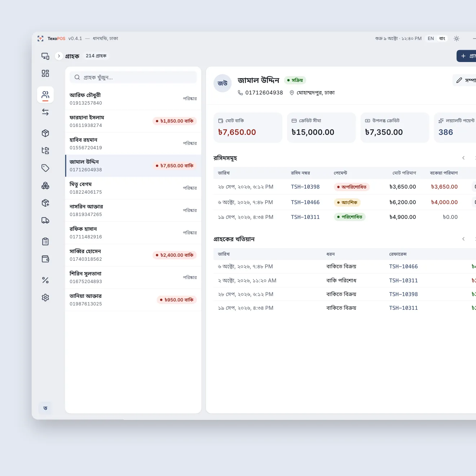Select customer ফারহানা ইসলাম from list

(x=133, y=121)
